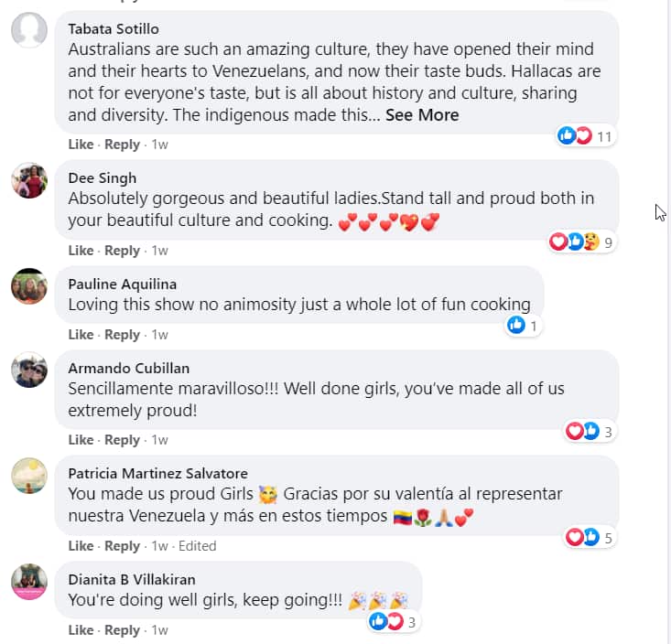Like Dianita B Villakiran's comment
This screenshot has width=671, height=644.
point(81,630)
